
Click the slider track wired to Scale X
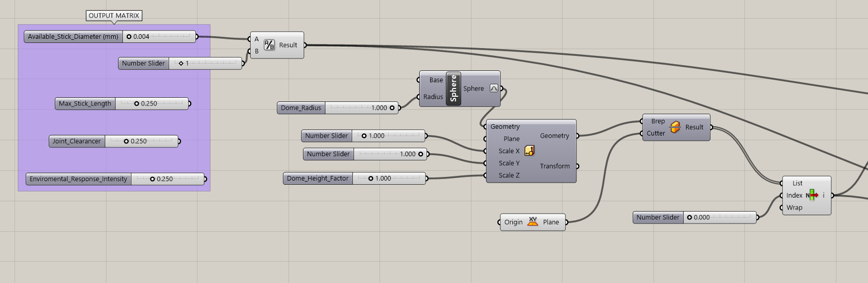click(388, 136)
